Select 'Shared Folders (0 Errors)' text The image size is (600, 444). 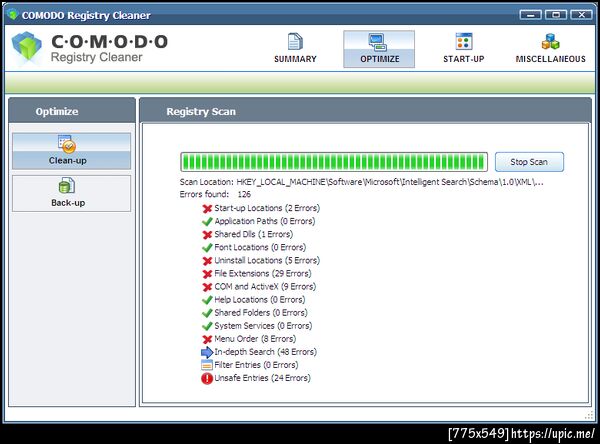pyautogui.click(x=261, y=313)
